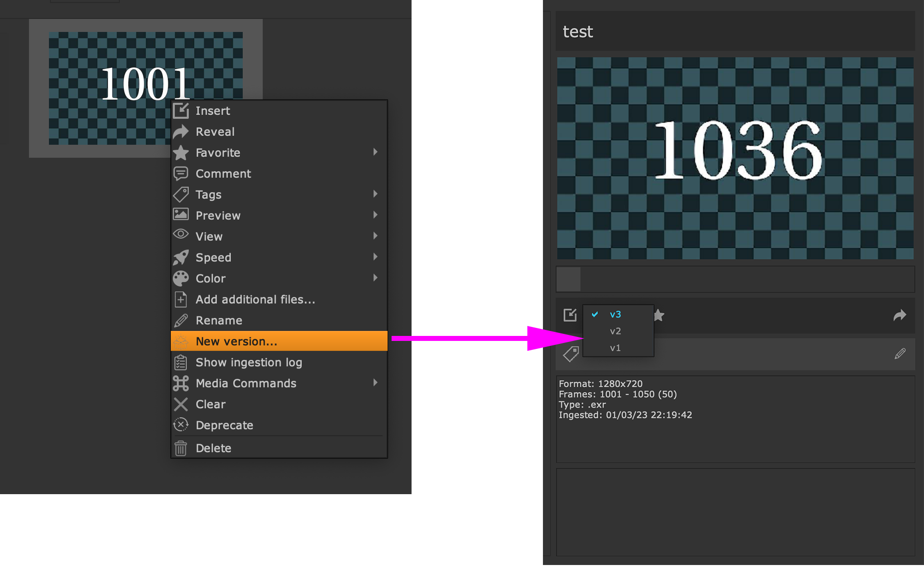Click the pencil edit icon in tags row
This screenshot has height=583, width=924.
(x=900, y=354)
